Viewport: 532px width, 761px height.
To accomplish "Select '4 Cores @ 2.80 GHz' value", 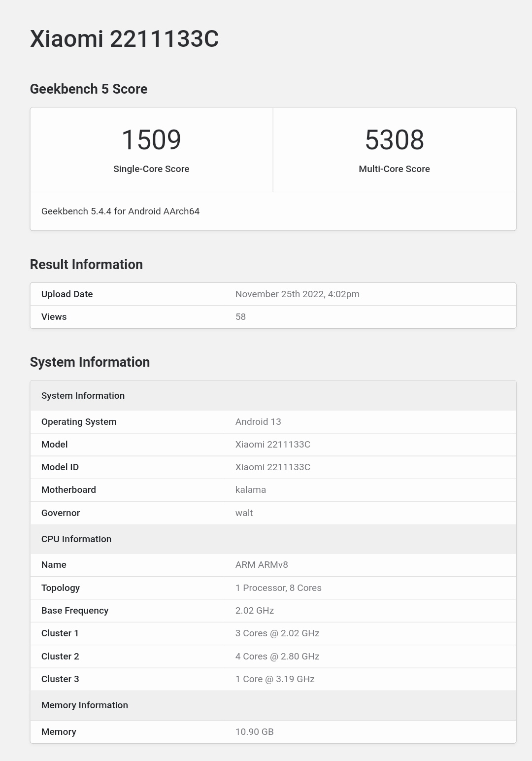I will pos(277,657).
